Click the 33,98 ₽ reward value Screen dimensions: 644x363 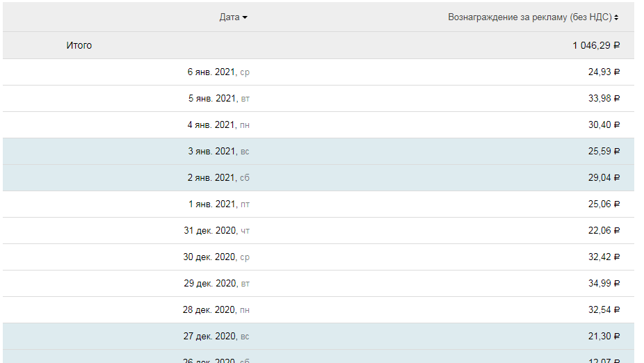(x=604, y=98)
